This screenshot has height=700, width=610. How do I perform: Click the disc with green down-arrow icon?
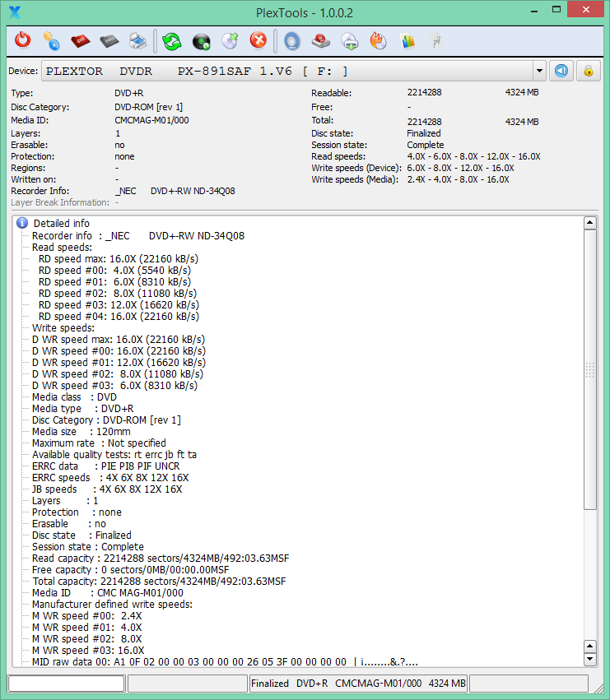(350, 41)
